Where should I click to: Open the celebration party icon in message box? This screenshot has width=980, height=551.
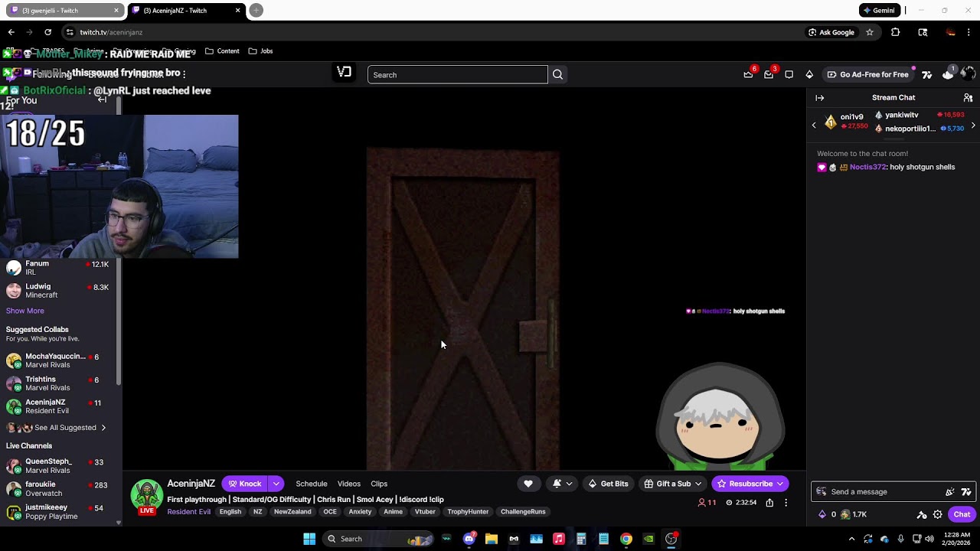point(950,492)
